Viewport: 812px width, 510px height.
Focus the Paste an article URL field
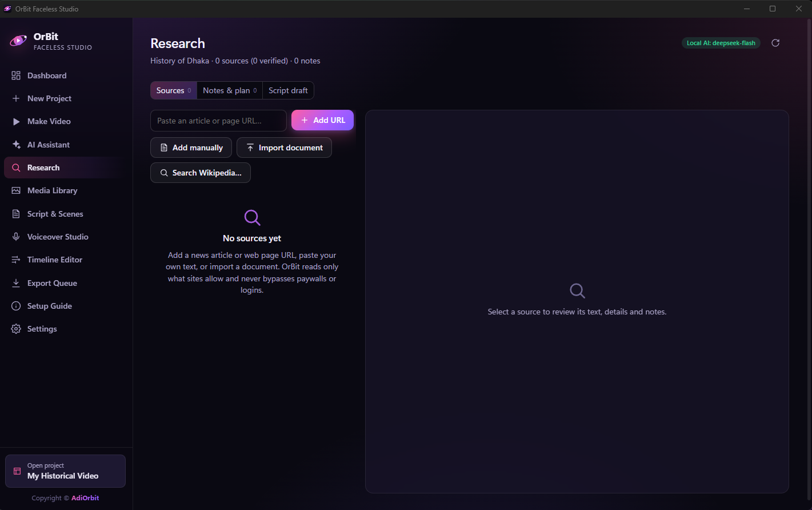point(218,121)
